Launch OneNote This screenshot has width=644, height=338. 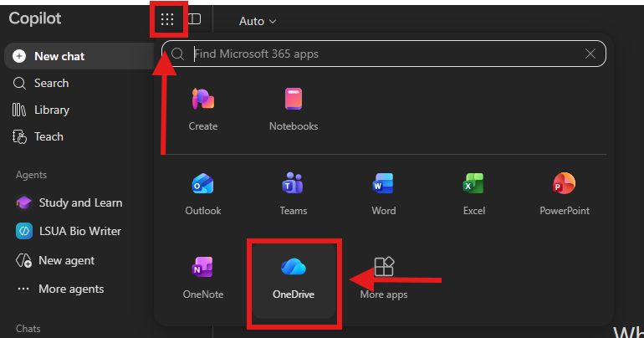click(203, 278)
